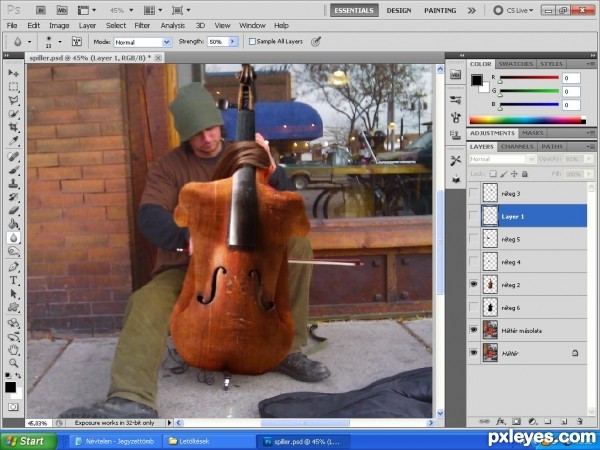Select the Blur tool in toolbox
600x450 pixels.
(13, 238)
